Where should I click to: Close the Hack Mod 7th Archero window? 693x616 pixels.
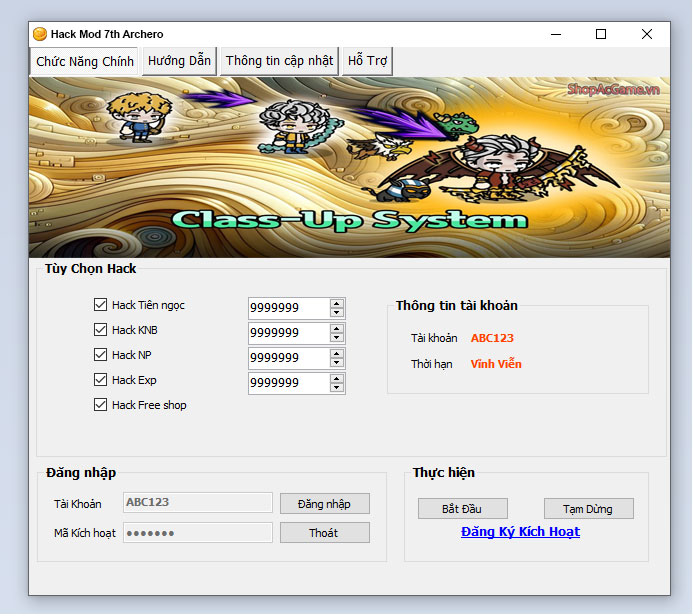(647, 34)
